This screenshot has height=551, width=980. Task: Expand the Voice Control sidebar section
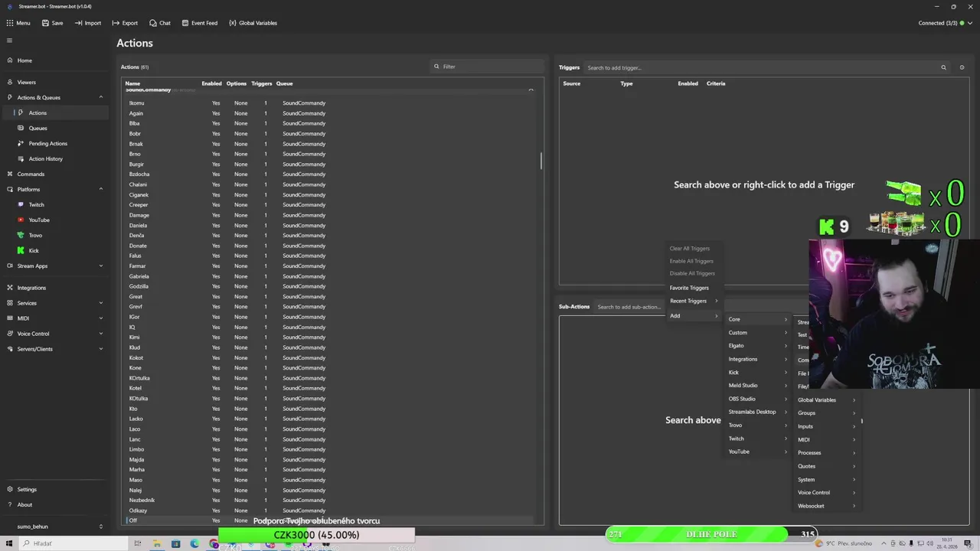[x=100, y=334]
